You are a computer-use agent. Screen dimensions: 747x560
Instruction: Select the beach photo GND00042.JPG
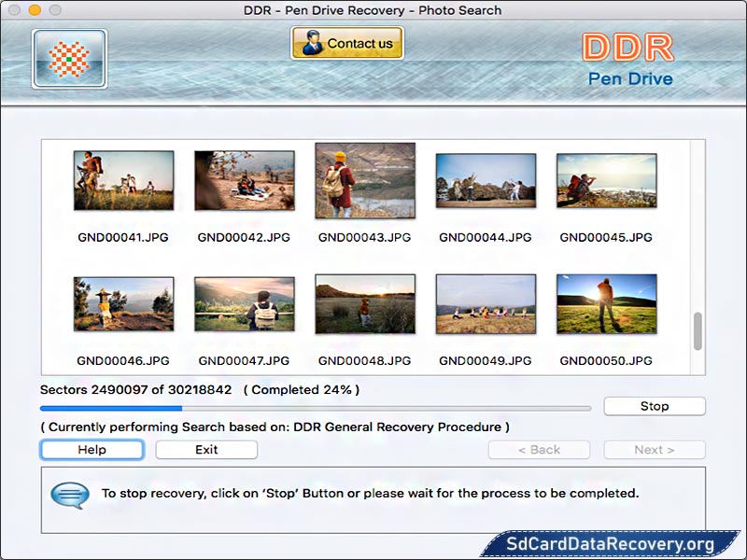[x=245, y=180]
